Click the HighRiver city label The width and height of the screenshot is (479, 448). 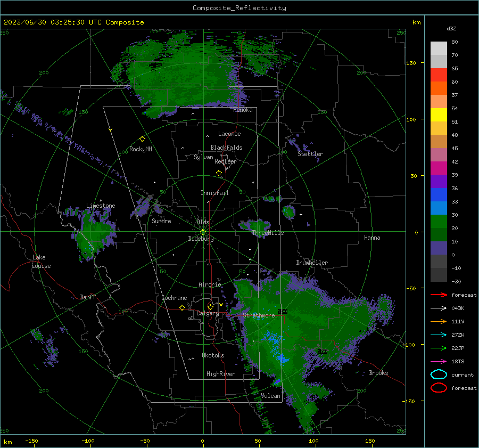click(x=221, y=374)
